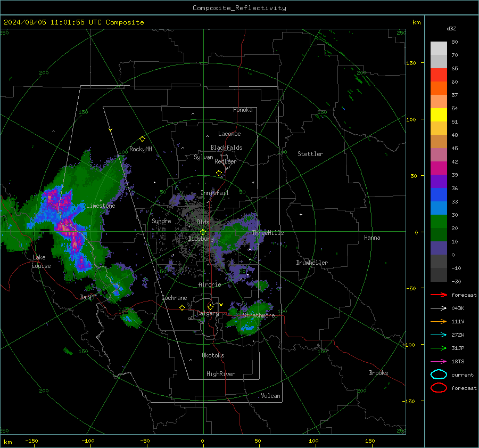This screenshot has height=448, width=479.
Task: Click the yellow diamond marker near RockyMH
Action: coord(142,139)
